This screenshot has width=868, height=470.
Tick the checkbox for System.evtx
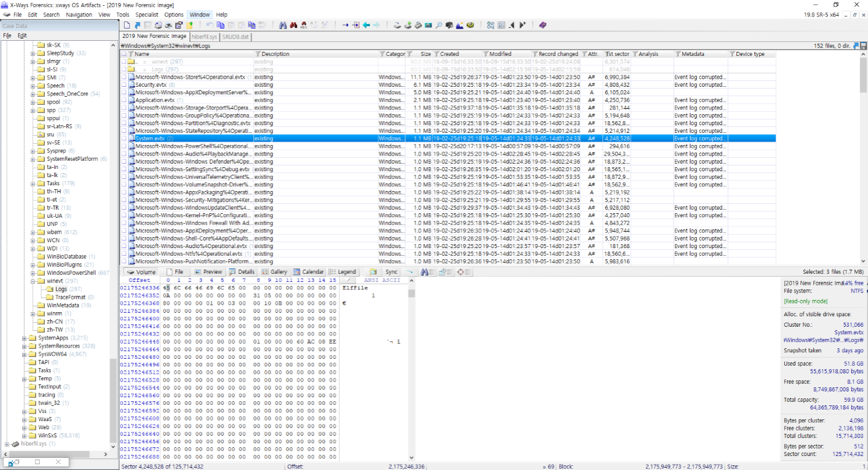click(x=124, y=139)
